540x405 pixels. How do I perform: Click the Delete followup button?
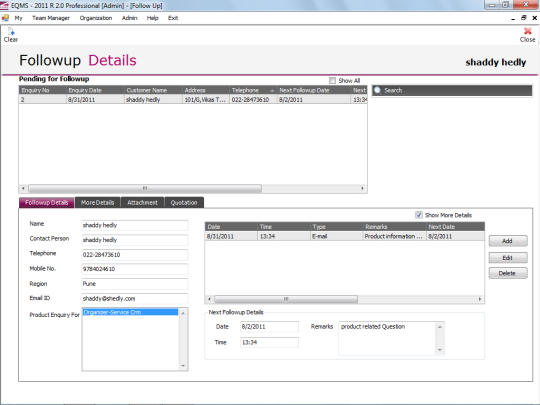tap(508, 273)
